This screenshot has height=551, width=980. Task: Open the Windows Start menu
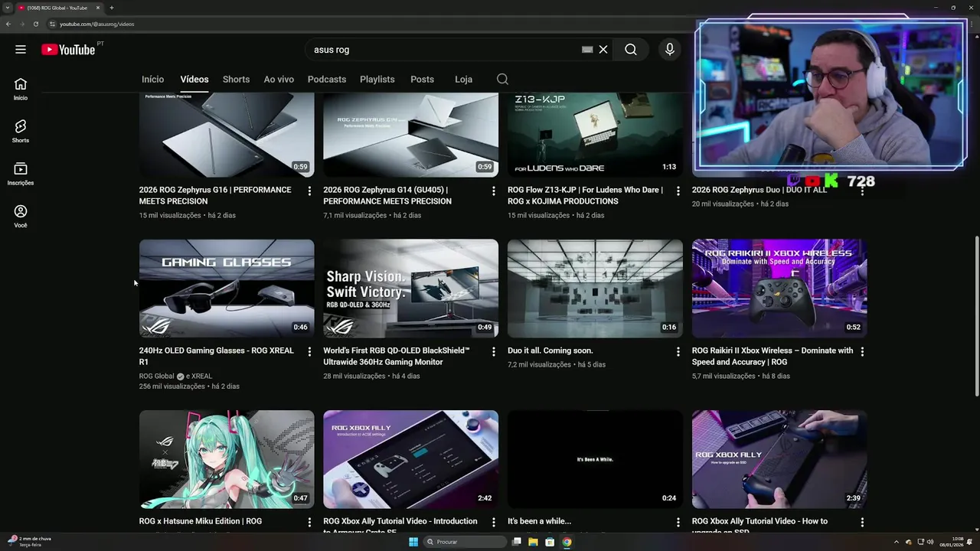coord(413,542)
